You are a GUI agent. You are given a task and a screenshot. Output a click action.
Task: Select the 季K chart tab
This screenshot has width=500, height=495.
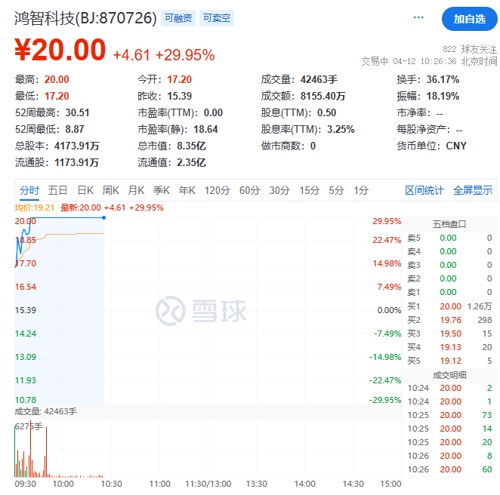pyautogui.click(x=161, y=190)
